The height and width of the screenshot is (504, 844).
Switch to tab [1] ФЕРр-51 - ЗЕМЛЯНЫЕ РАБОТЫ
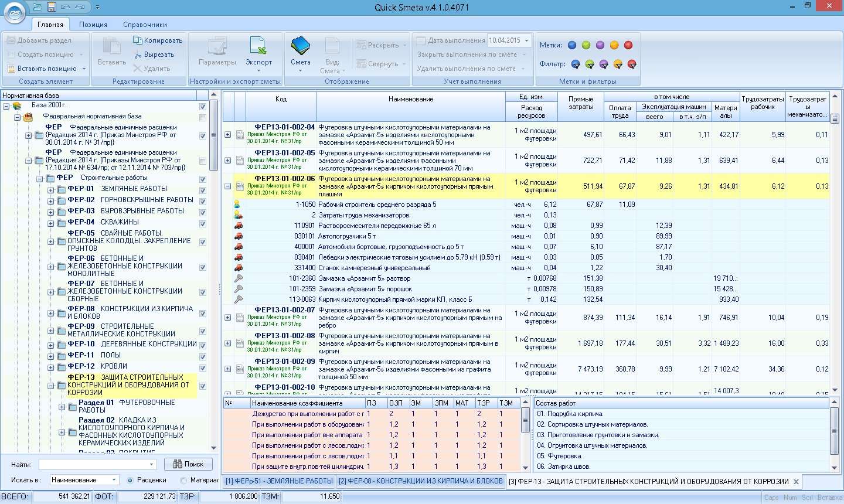[279, 481]
